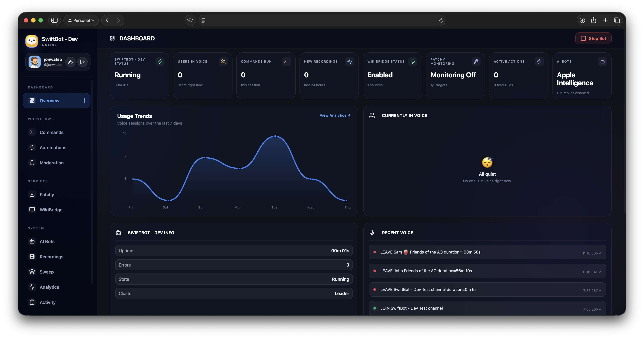This screenshot has width=644, height=339.
Task: Click the Analytics pulse icon in sidebar
Action: (32, 287)
